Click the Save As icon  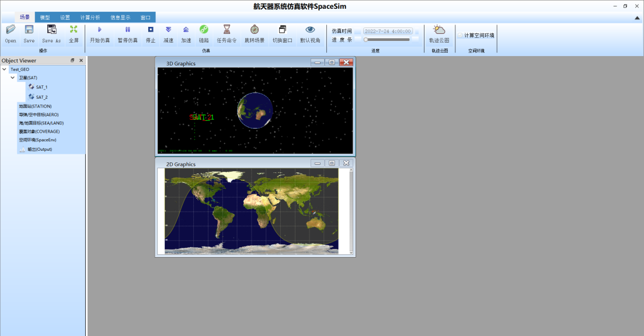click(51, 30)
